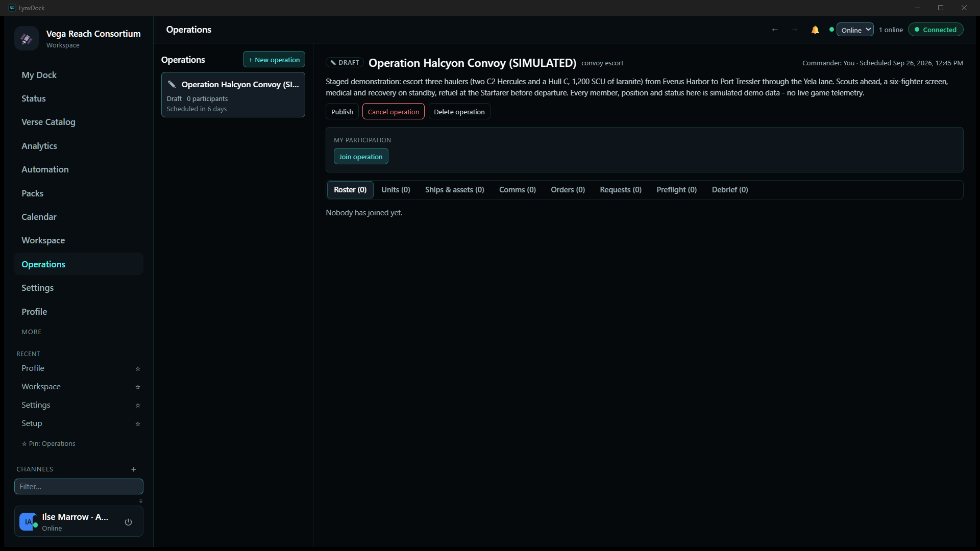Star the recent Setup entry
Viewport: 980px width, 551px height.
pos(138,424)
